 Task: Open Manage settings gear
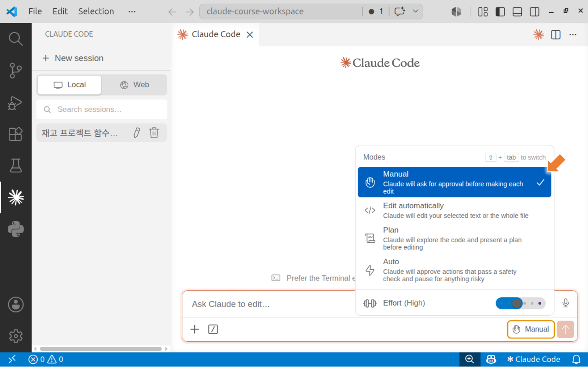pos(16,336)
